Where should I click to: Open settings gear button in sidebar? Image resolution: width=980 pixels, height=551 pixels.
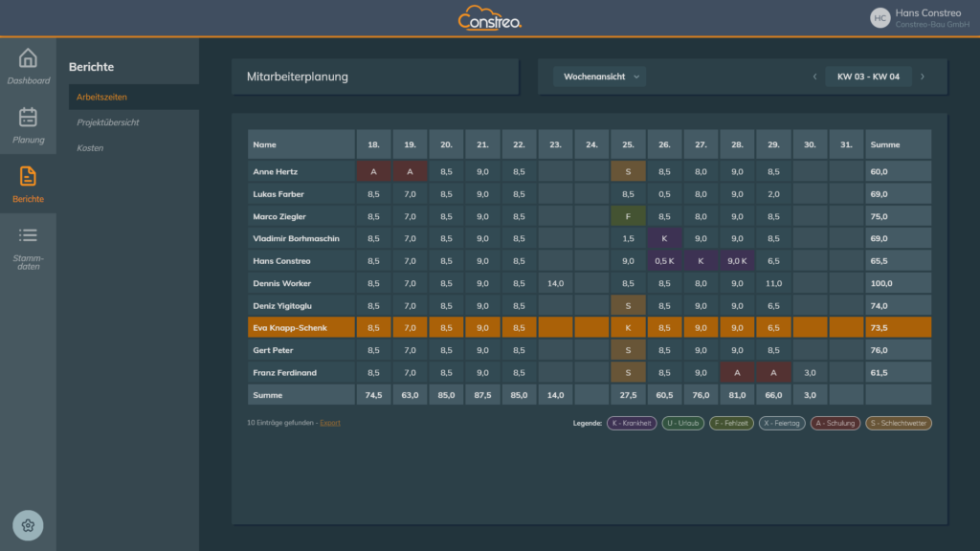(28, 525)
